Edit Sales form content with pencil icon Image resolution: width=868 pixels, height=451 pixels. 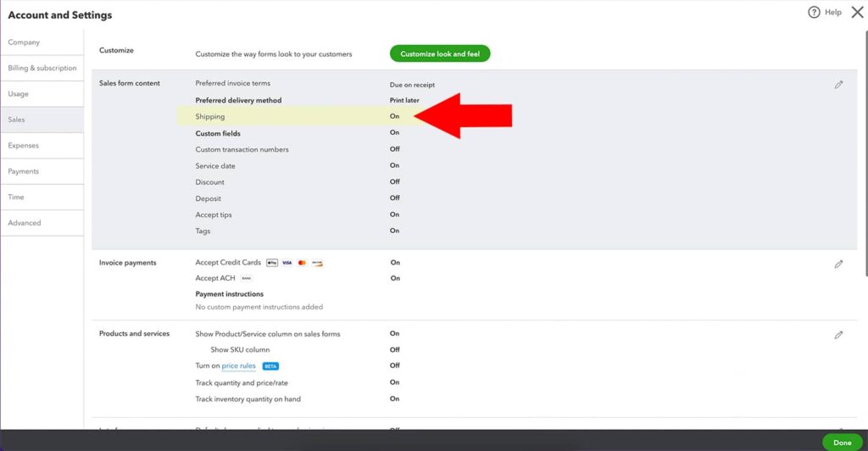838,85
